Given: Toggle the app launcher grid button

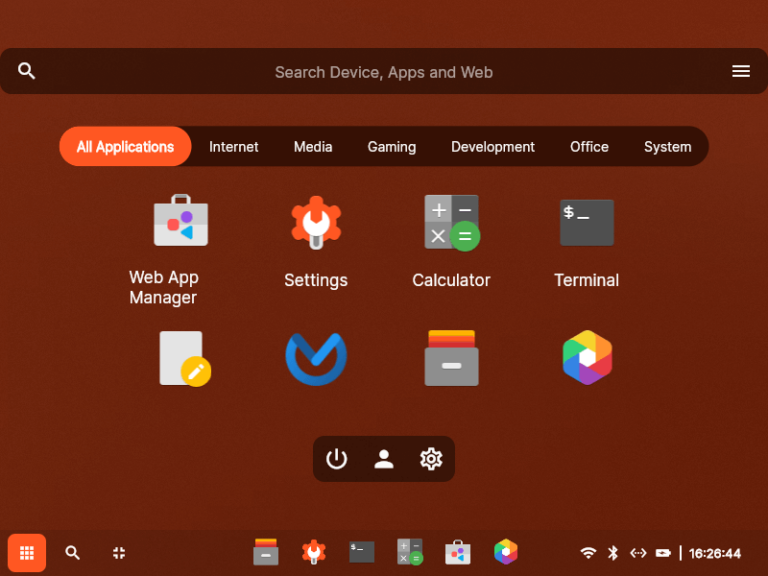Looking at the screenshot, I should coord(27,553).
